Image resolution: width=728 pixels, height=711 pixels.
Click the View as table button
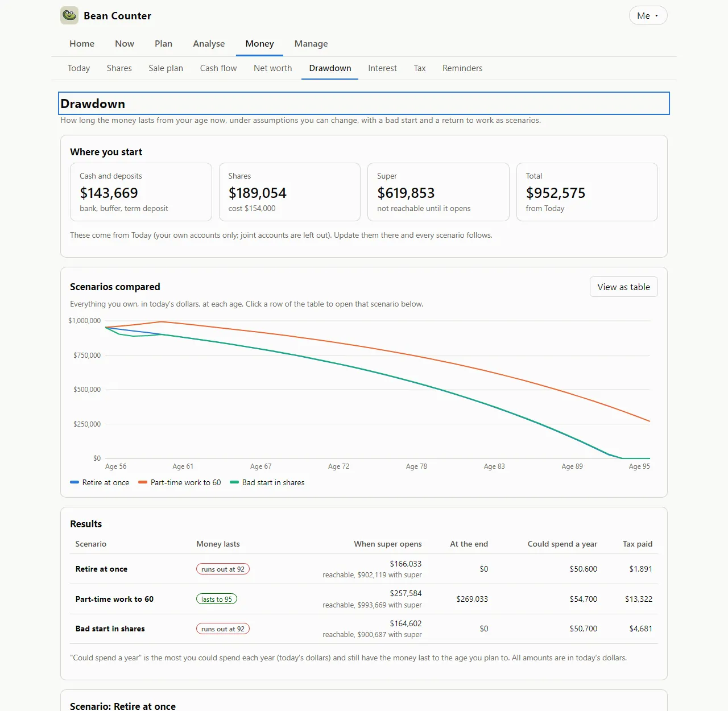pos(623,287)
